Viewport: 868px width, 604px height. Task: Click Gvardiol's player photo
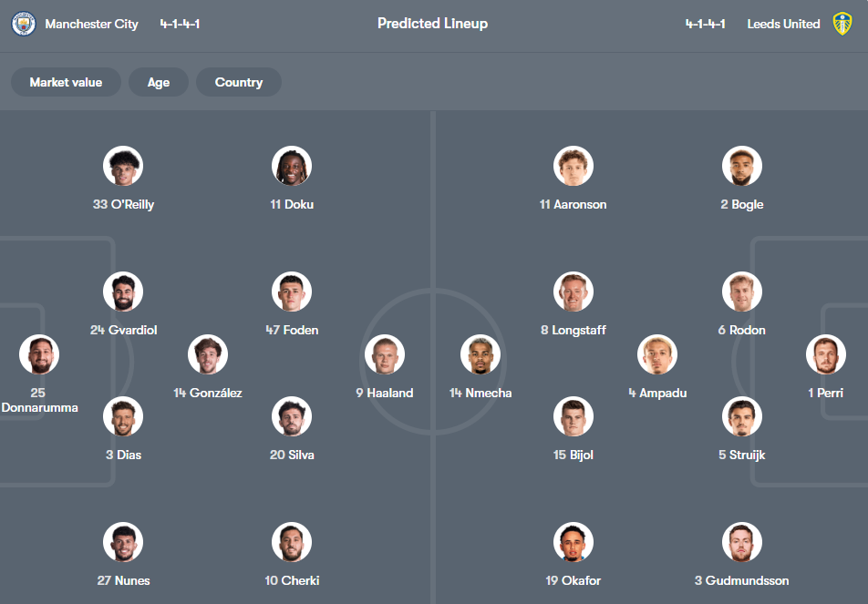(x=123, y=292)
